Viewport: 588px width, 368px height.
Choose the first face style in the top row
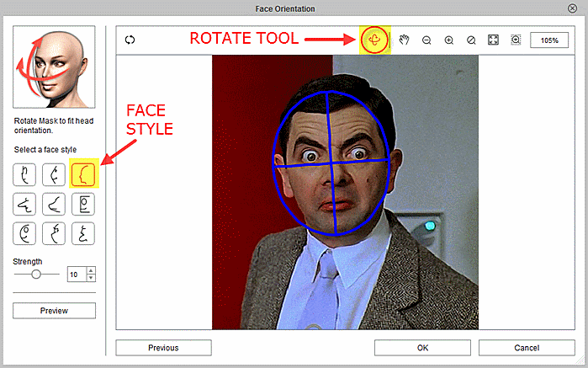pos(24,174)
